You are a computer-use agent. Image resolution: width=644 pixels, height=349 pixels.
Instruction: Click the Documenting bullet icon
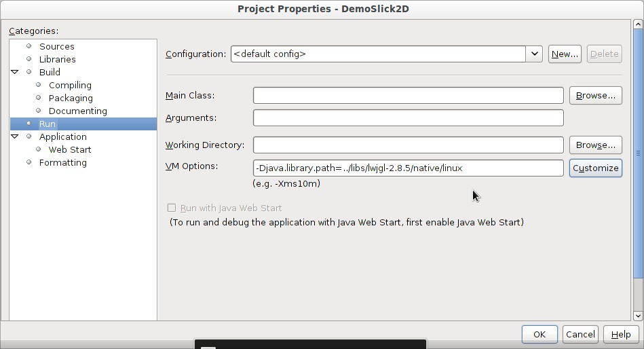(x=39, y=111)
